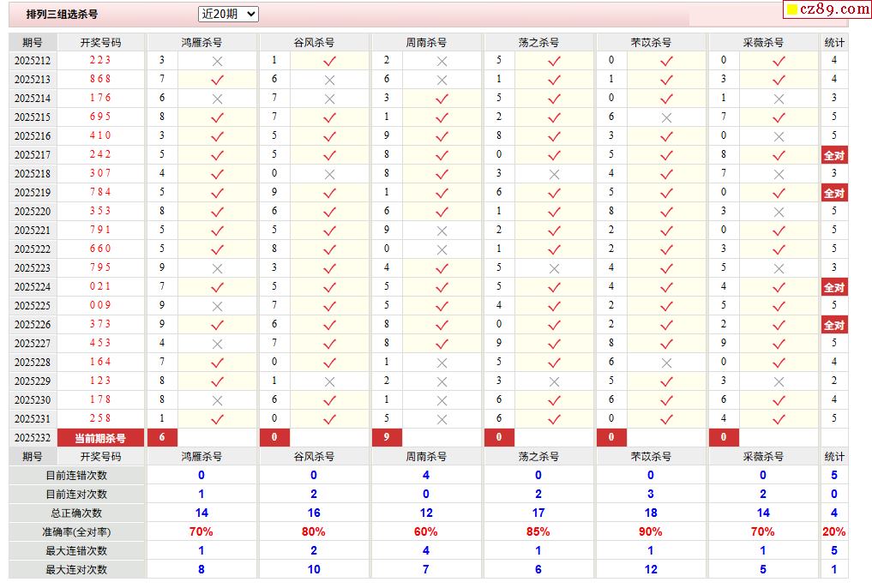Viewport: 872px width, 588px height.
Task: Click 谷风 max consecutive correct 10
Action: [x=314, y=570]
